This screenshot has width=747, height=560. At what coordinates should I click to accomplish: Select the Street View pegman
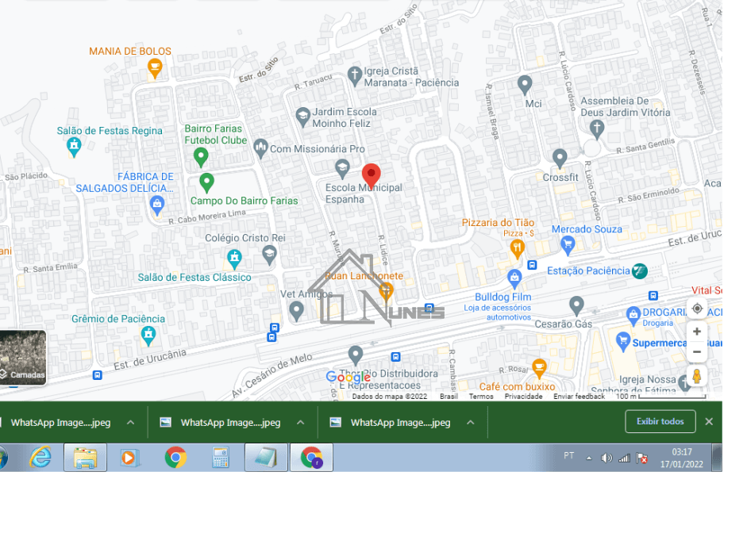point(697,376)
